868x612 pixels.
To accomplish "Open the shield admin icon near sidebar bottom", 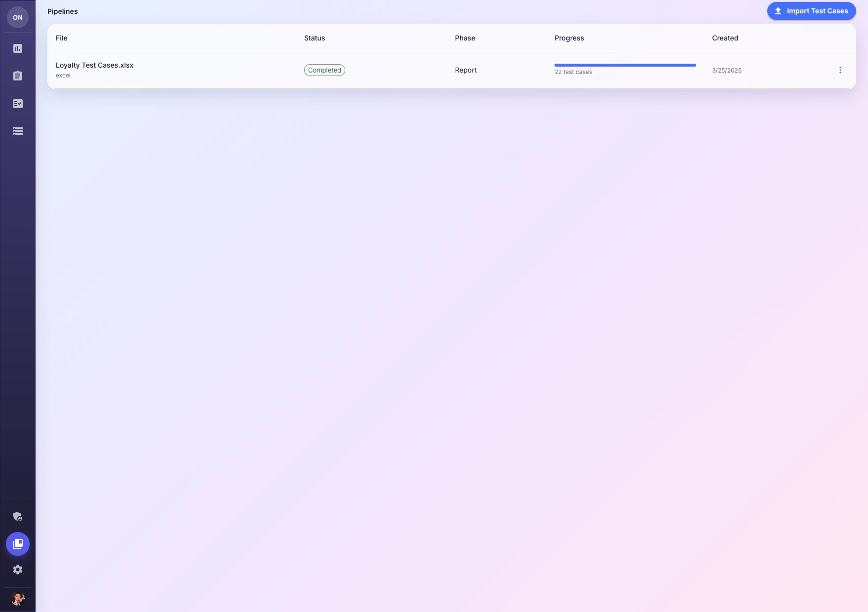I will click(18, 516).
